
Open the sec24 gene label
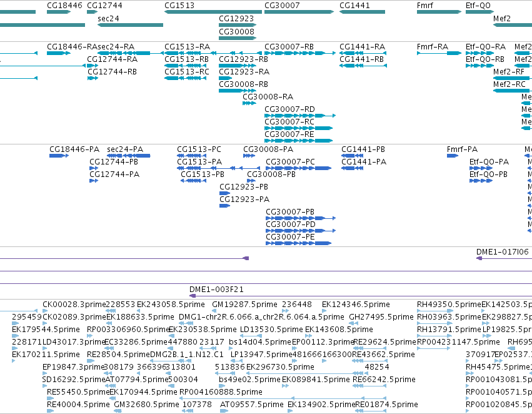click(x=108, y=19)
